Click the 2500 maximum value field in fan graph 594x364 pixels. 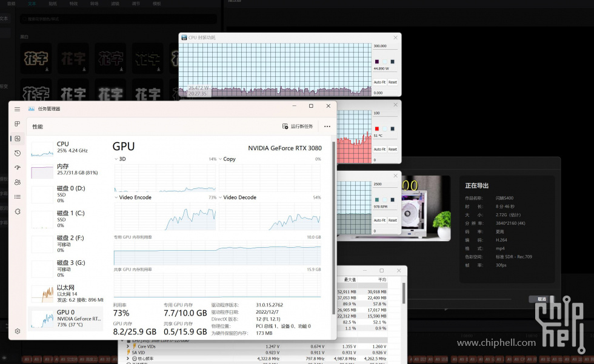(385, 184)
